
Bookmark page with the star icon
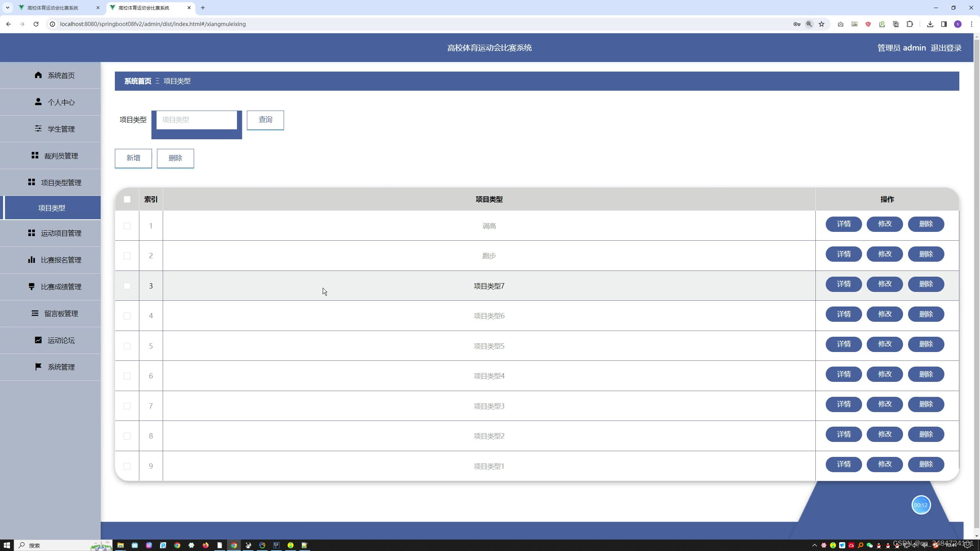(822, 24)
